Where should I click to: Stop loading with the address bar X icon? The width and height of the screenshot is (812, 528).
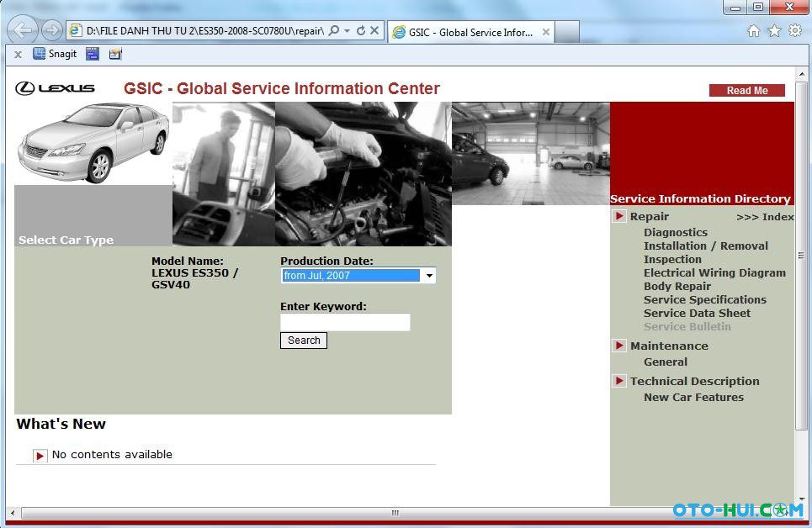coord(374,30)
